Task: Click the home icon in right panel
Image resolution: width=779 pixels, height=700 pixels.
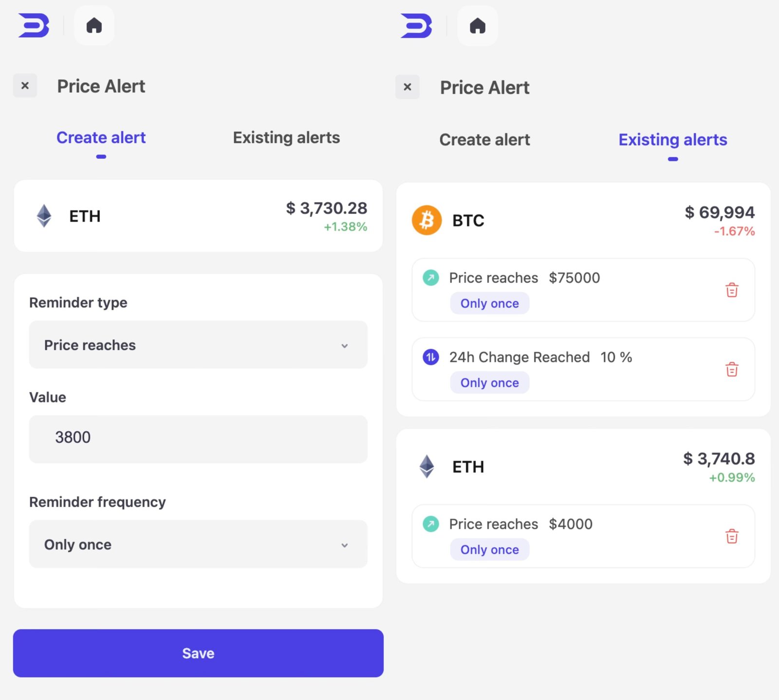Action: point(477,26)
